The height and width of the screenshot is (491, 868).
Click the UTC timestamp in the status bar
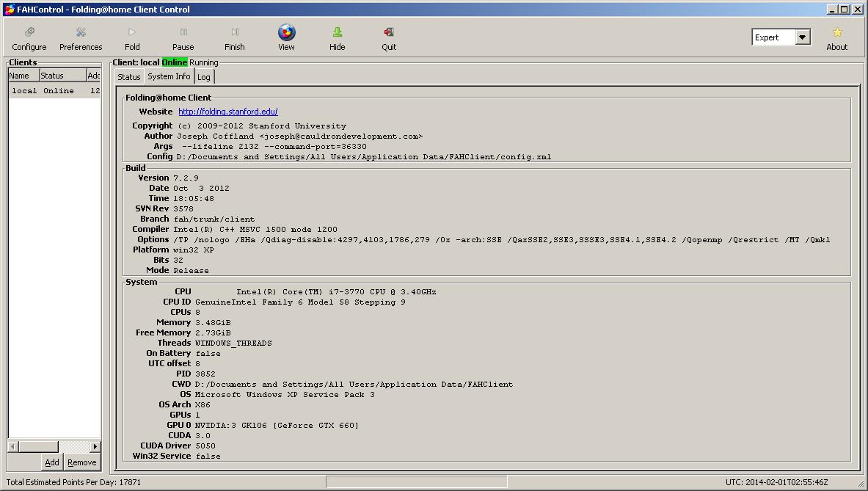pos(777,482)
